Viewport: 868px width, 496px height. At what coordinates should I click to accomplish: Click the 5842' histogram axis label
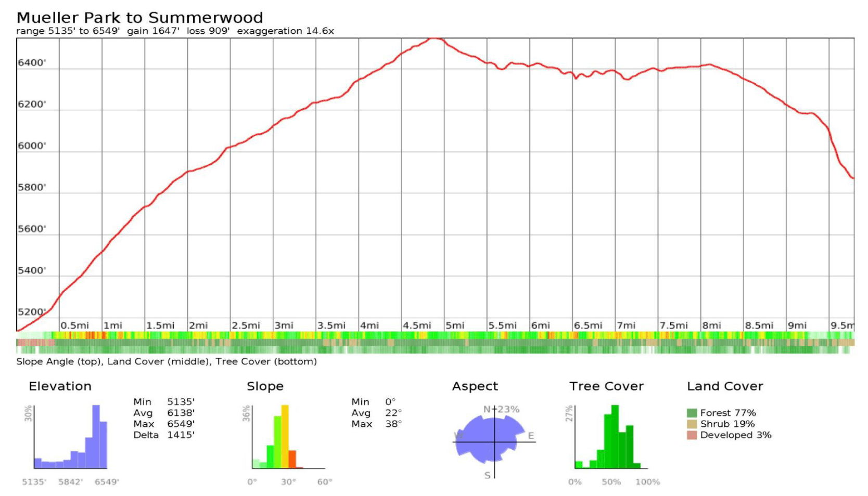tap(70, 482)
